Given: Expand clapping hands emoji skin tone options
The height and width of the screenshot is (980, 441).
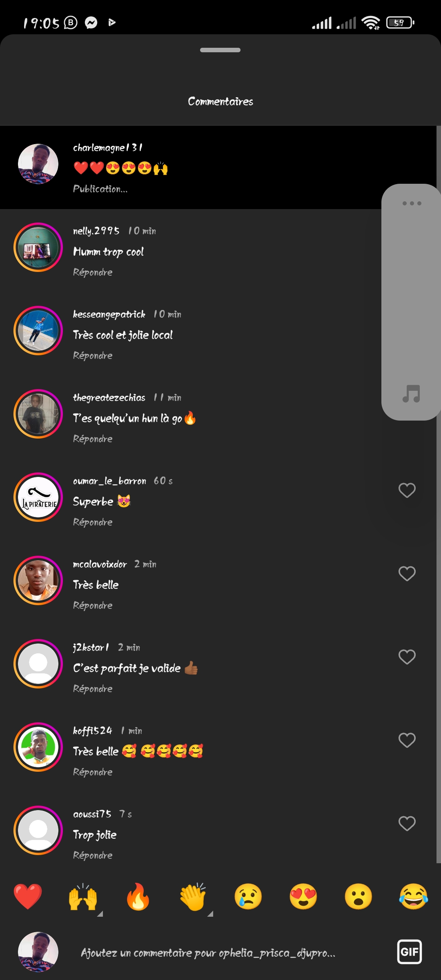Looking at the screenshot, I should coord(210,914).
